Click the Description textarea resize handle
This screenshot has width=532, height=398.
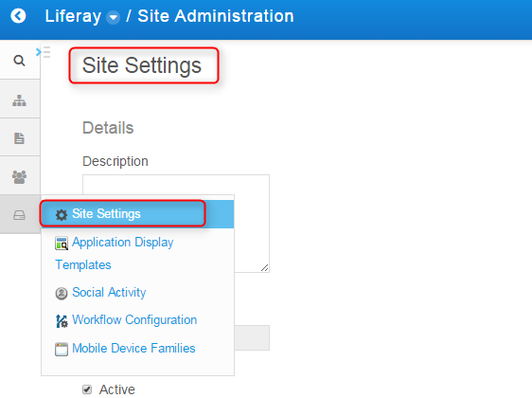pos(265,268)
